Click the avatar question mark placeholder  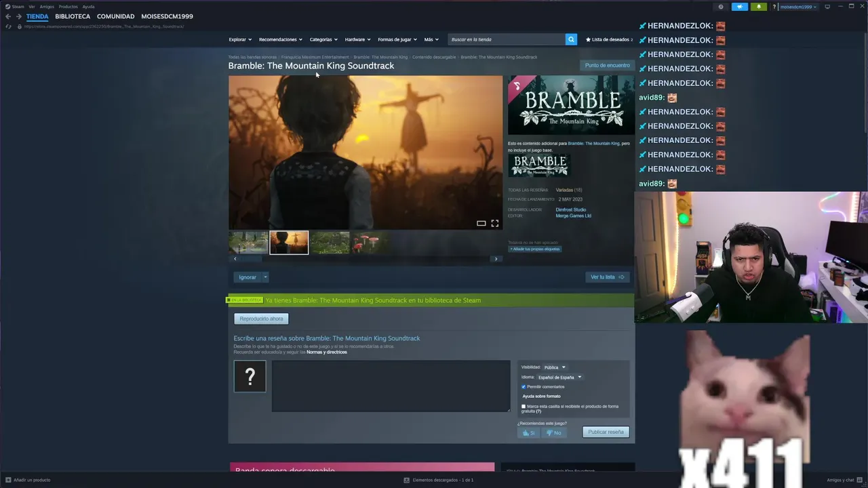[250, 376]
